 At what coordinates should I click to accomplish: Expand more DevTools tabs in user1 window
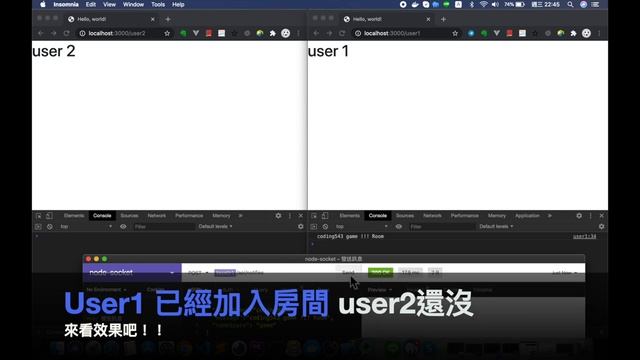point(550,216)
